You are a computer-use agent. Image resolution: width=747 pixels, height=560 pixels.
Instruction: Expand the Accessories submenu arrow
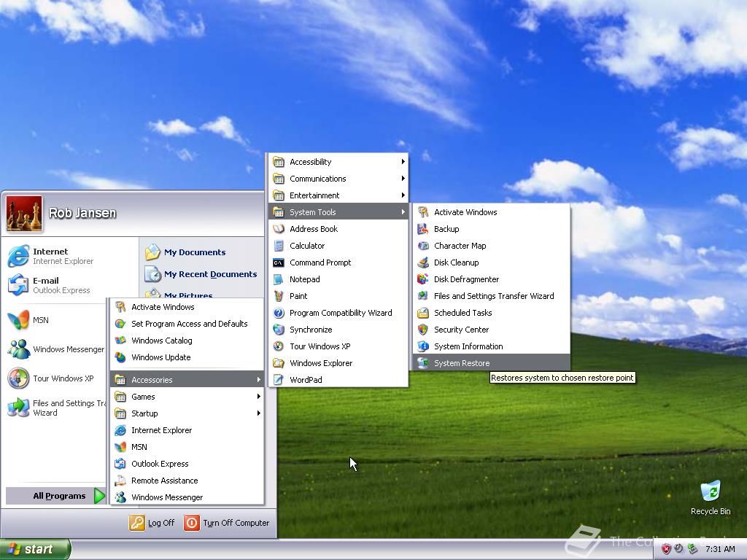click(x=259, y=379)
